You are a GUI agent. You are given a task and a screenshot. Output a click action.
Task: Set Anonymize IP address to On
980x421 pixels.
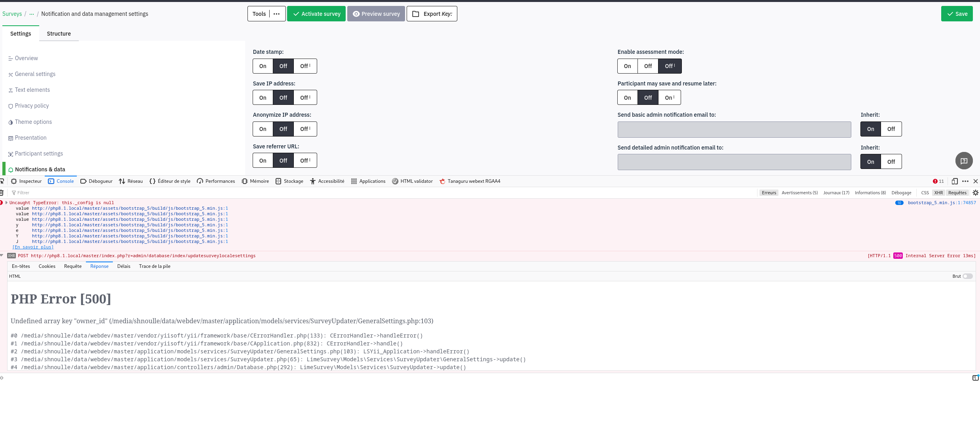[263, 129]
